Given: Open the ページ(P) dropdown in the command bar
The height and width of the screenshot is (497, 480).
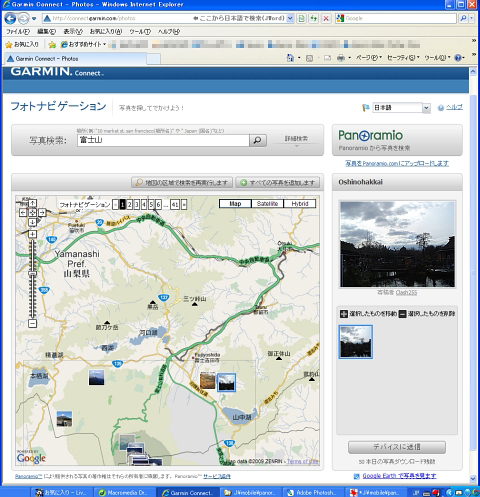Looking at the screenshot, I should [x=369, y=58].
